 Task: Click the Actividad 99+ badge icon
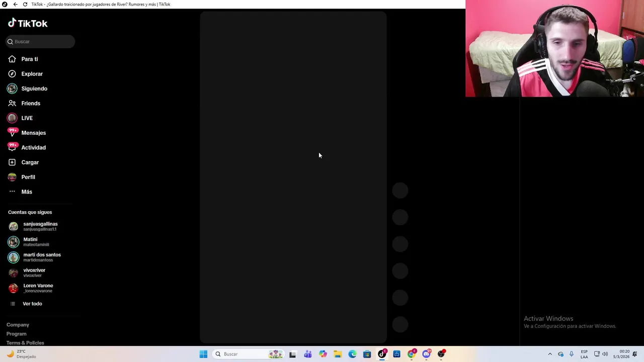[13, 147]
